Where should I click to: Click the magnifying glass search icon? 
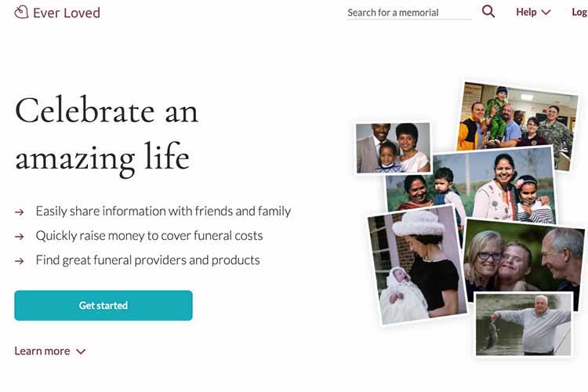click(x=488, y=11)
